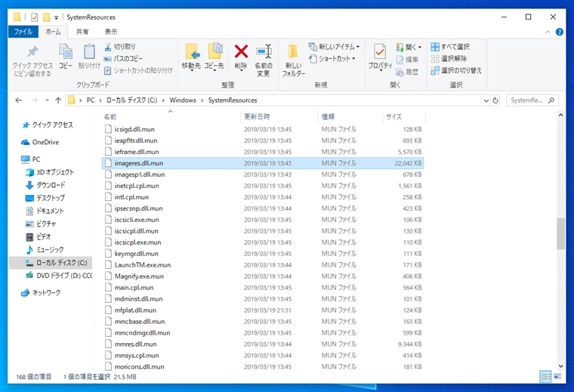This screenshot has width=574, height=392.
Task: Open the recent locations dropdown arrow
Action: click(47, 100)
